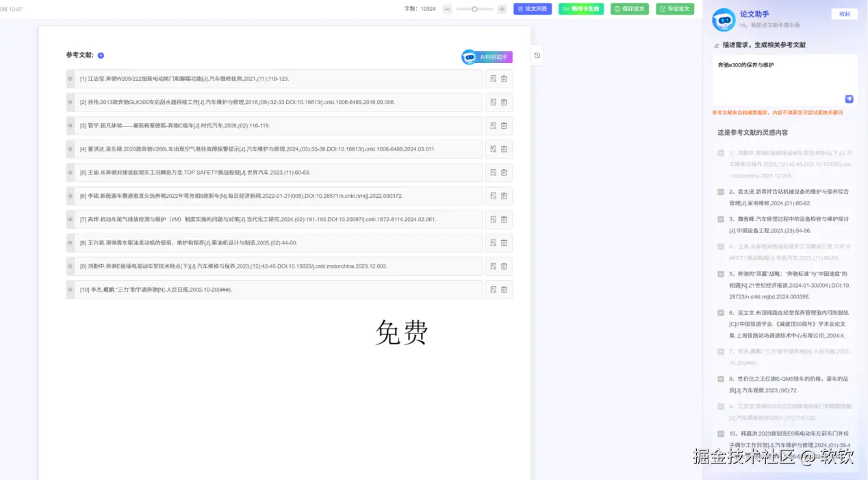
Task: Delete reference [10] 李杰
Action: [504, 290]
